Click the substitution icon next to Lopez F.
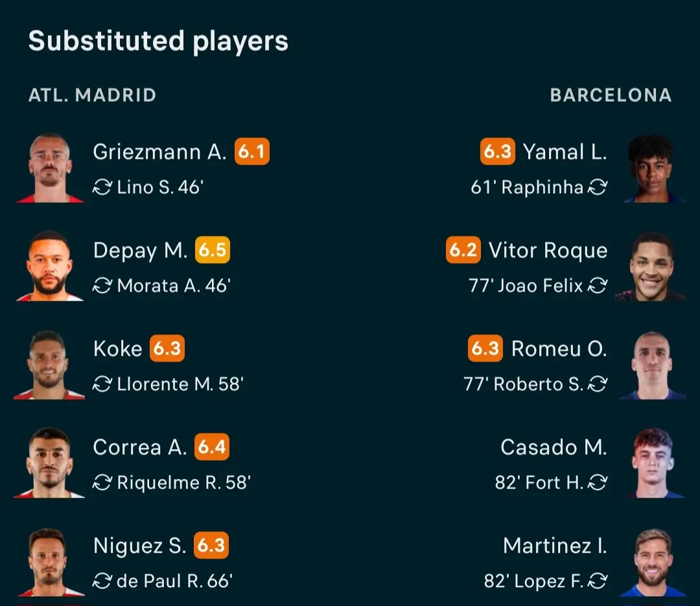Image resolution: width=700 pixels, height=606 pixels. tap(598, 581)
